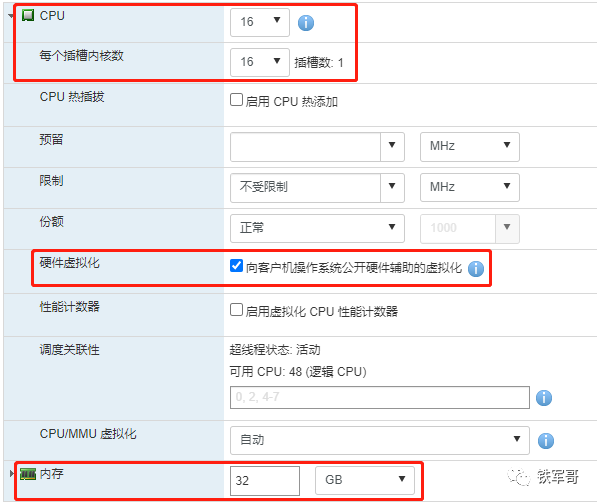The width and height of the screenshot is (597, 502).
Task: Click the 插槽数: 1 text
Action: point(319,62)
